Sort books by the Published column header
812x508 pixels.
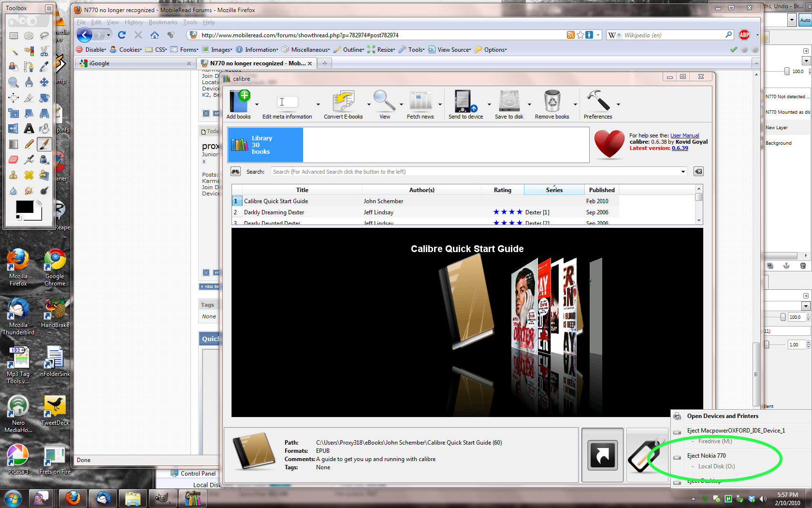coord(602,190)
